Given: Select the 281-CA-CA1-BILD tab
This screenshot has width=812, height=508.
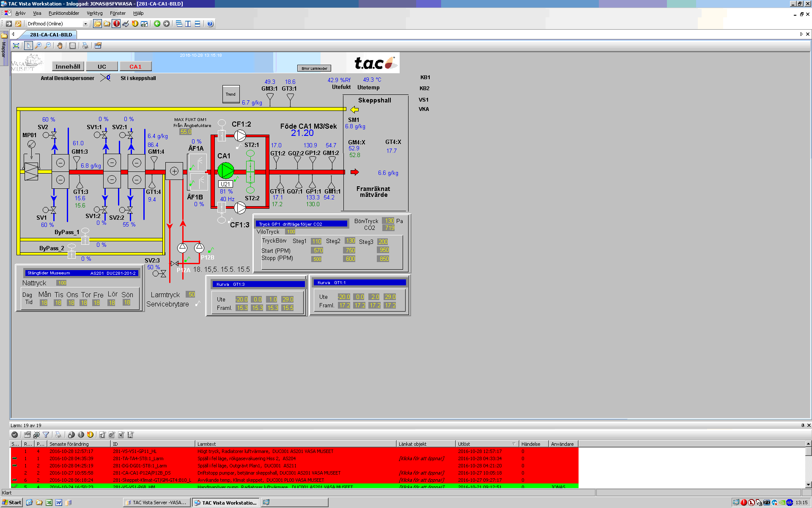Looking at the screenshot, I should point(51,35).
